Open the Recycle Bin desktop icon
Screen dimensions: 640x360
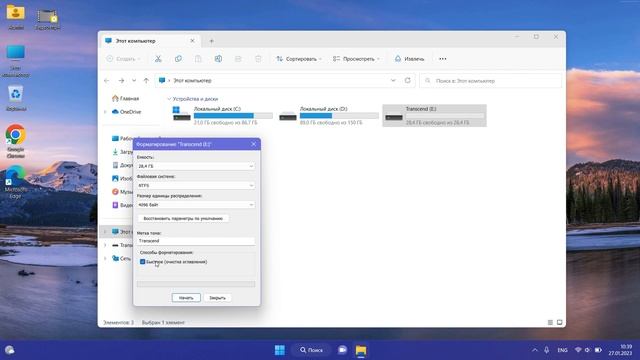pos(16,98)
